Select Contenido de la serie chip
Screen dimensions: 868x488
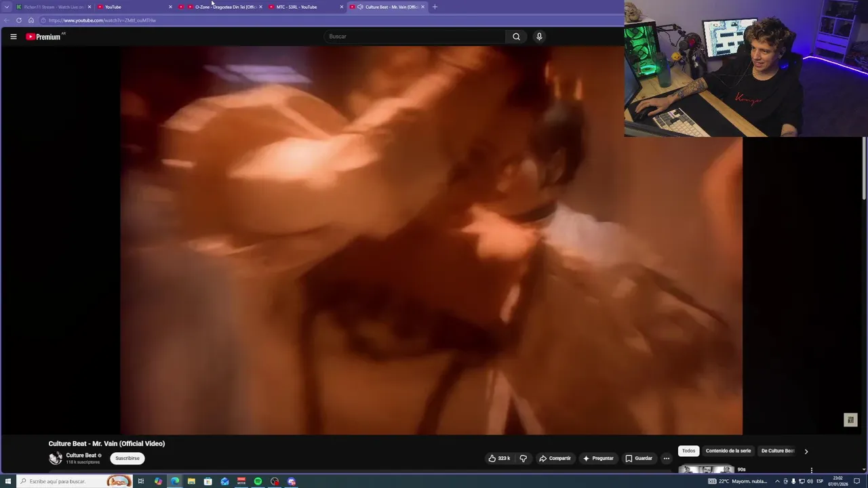[728, 451]
